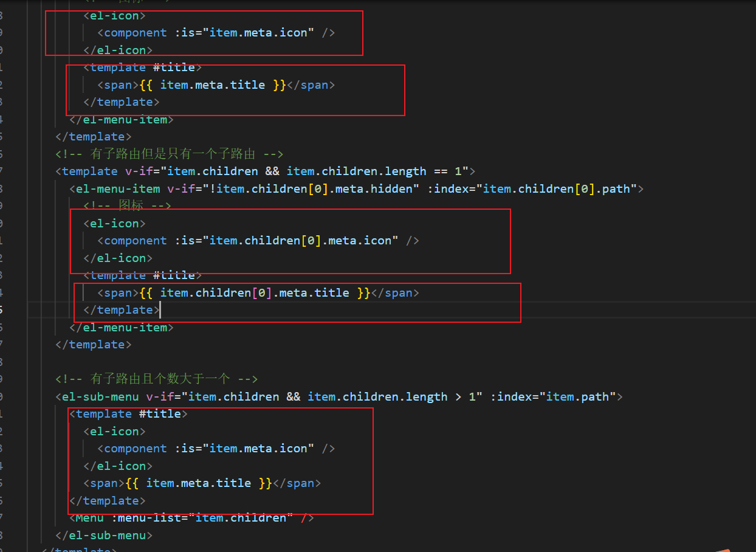Click the el-sub-menu opening tag
Image resolution: width=756 pixels, height=552 pixels.
[x=95, y=396]
